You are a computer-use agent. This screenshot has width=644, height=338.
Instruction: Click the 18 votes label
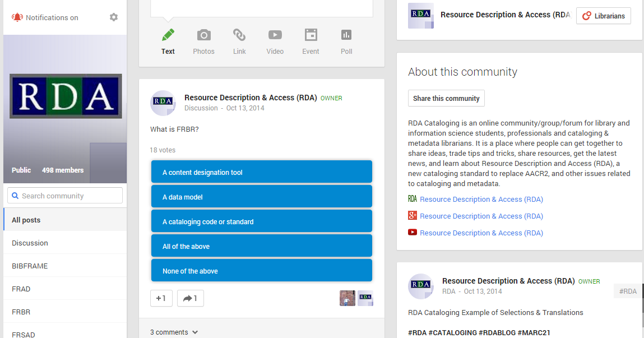click(x=163, y=150)
